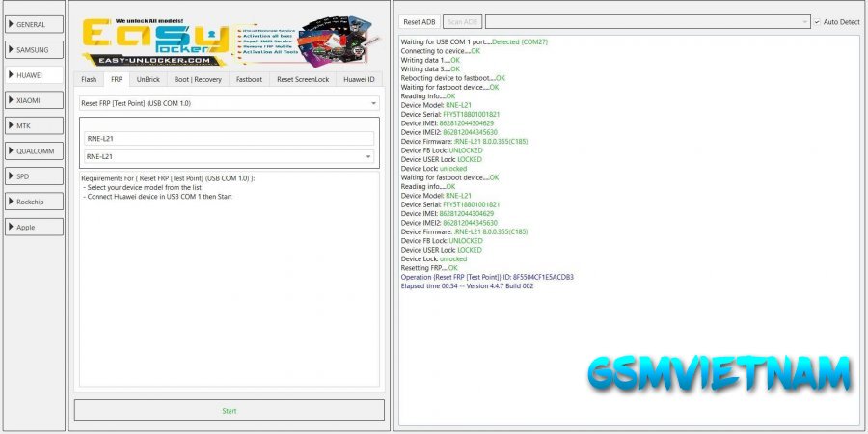Viewport: 868px width, 434px height.
Task: Switch to the Fastboot tab
Action: point(249,79)
